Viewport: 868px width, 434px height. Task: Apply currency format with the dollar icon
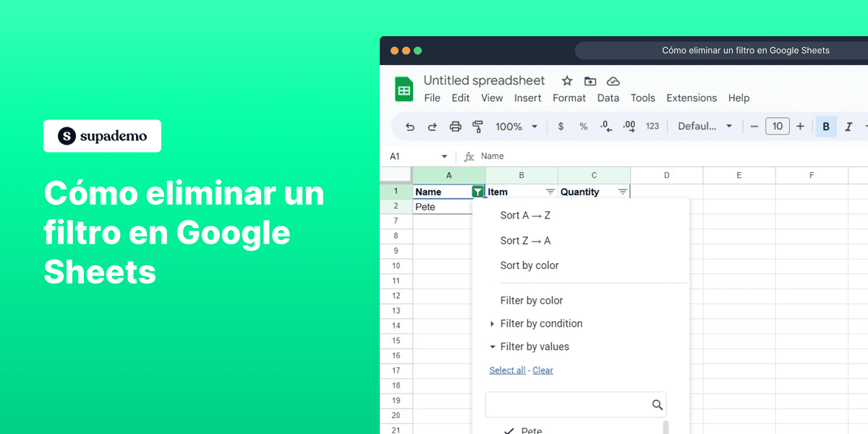(561, 126)
